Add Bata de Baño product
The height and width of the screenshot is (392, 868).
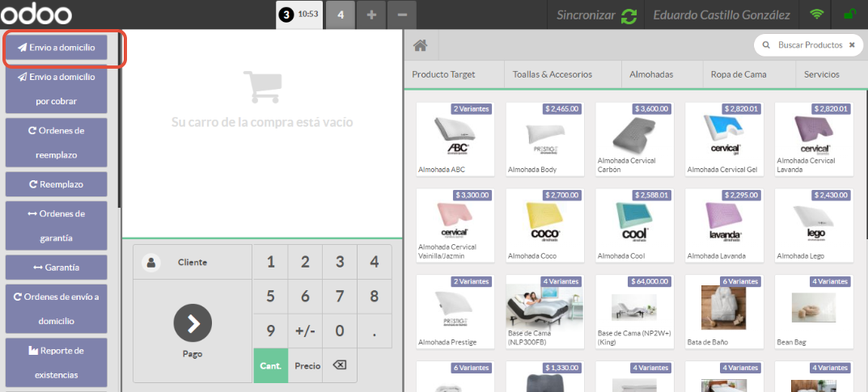[x=725, y=312]
